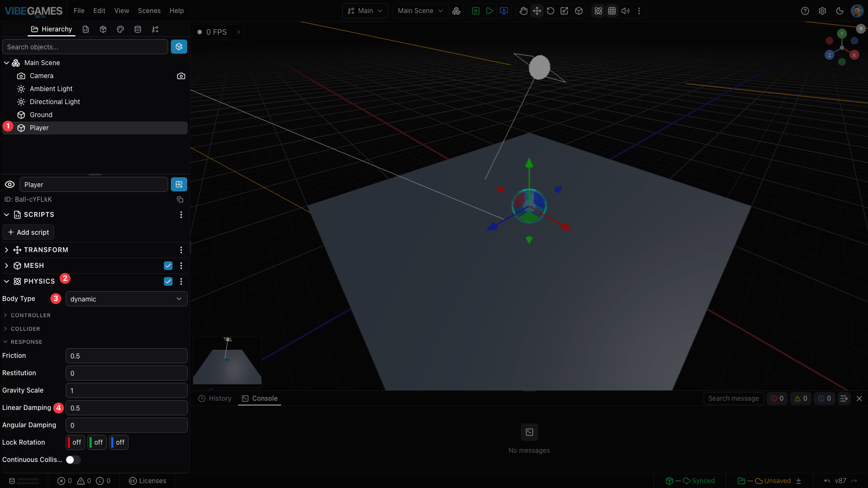Open the database panel tab
This screenshot has height=488, width=868.
pyautogui.click(x=138, y=29)
